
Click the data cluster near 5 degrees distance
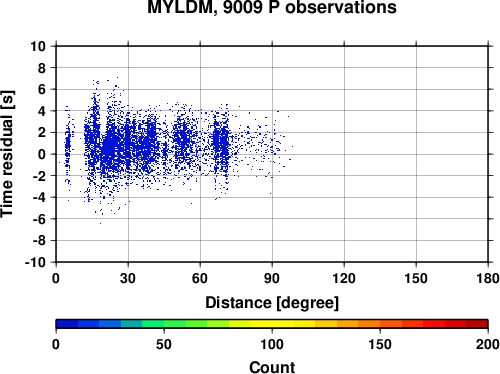[68, 147]
